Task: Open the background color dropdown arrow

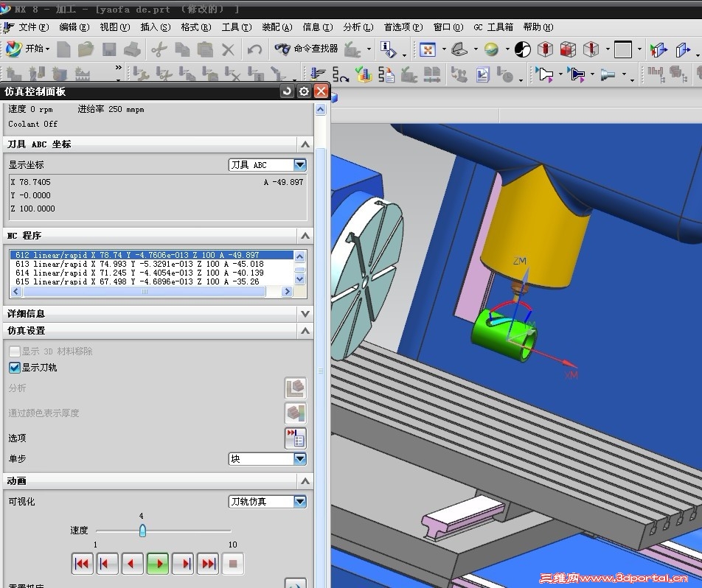Action: (639, 49)
